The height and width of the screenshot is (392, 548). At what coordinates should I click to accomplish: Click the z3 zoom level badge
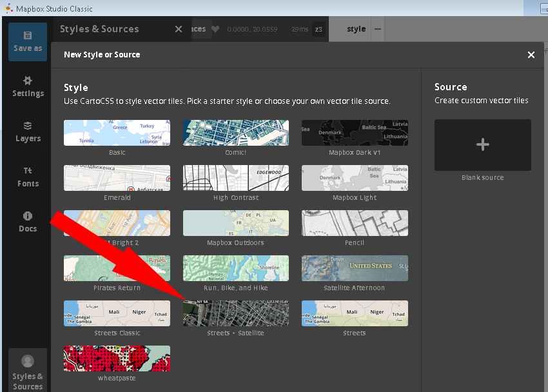click(320, 28)
